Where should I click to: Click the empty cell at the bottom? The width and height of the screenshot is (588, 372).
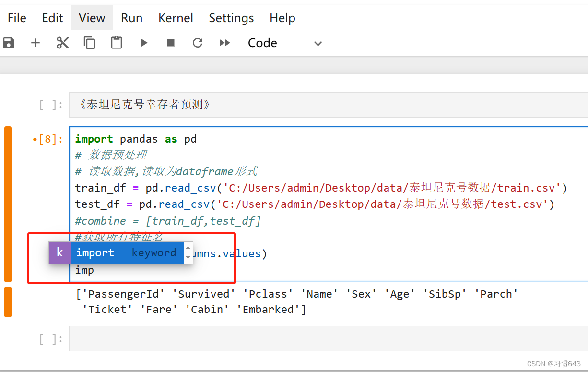click(x=329, y=339)
